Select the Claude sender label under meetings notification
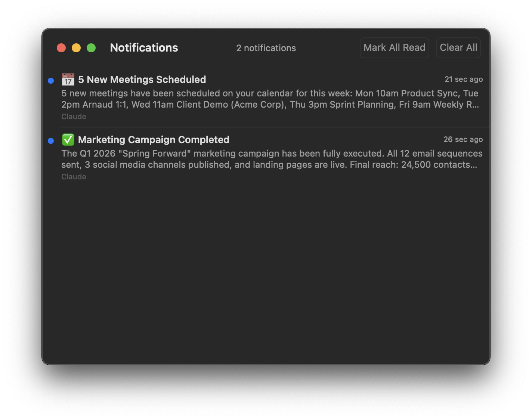 tap(74, 117)
